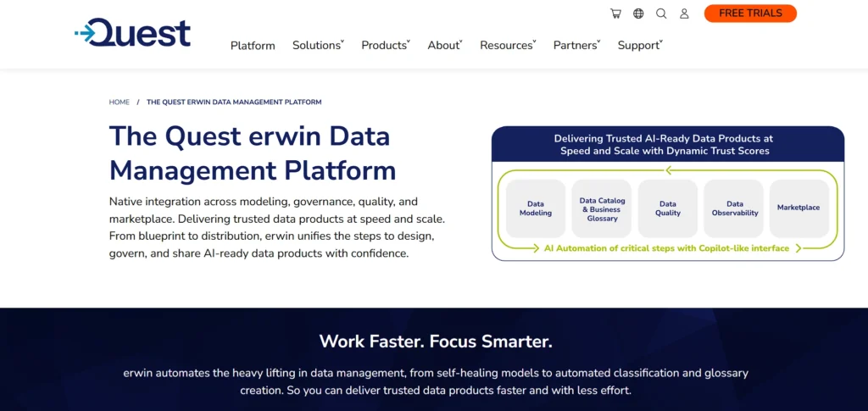
Task: Expand the Solutions dropdown menu
Action: pos(319,46)
